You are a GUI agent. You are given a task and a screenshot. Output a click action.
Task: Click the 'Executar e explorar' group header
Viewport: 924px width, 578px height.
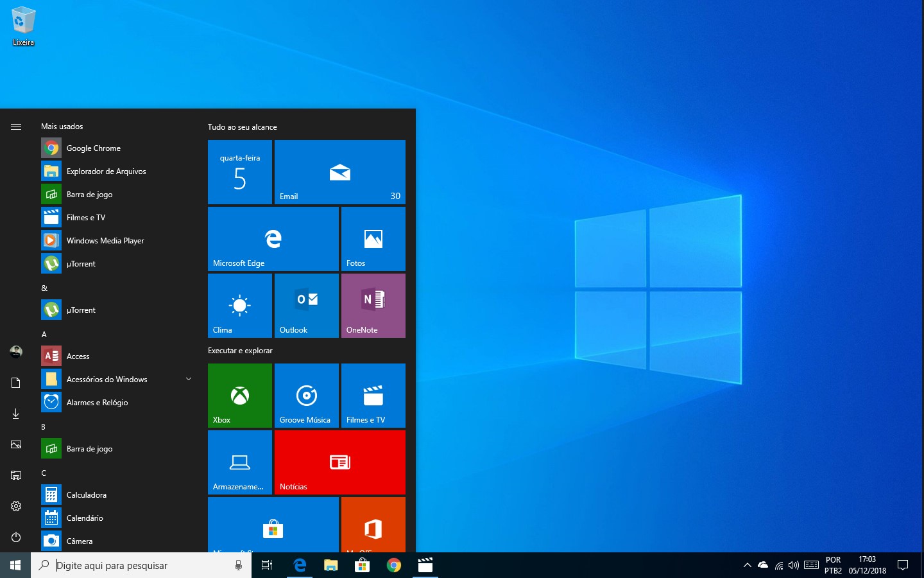point(240,351)
